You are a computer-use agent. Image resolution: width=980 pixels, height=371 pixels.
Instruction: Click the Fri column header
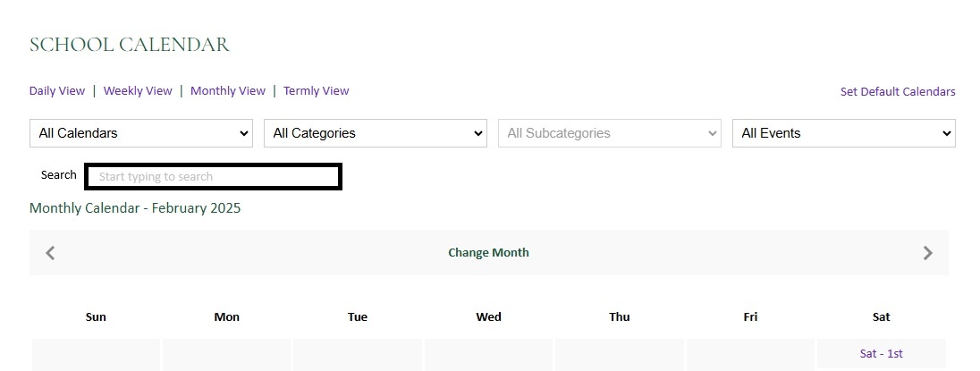pyautogui.click(x=750, y=316)
